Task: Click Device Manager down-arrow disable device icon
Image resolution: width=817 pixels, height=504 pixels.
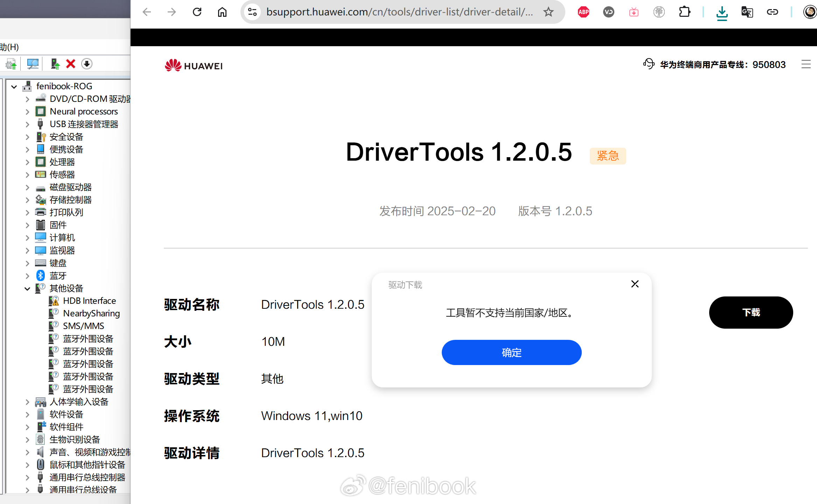Action: [x=87, y=64]
